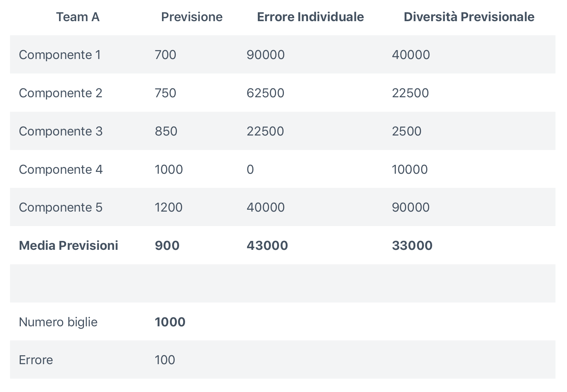The width and height of the screenshot is (567, 392).
Task: Click the Numero biglie label
Action: coord(58,322)
